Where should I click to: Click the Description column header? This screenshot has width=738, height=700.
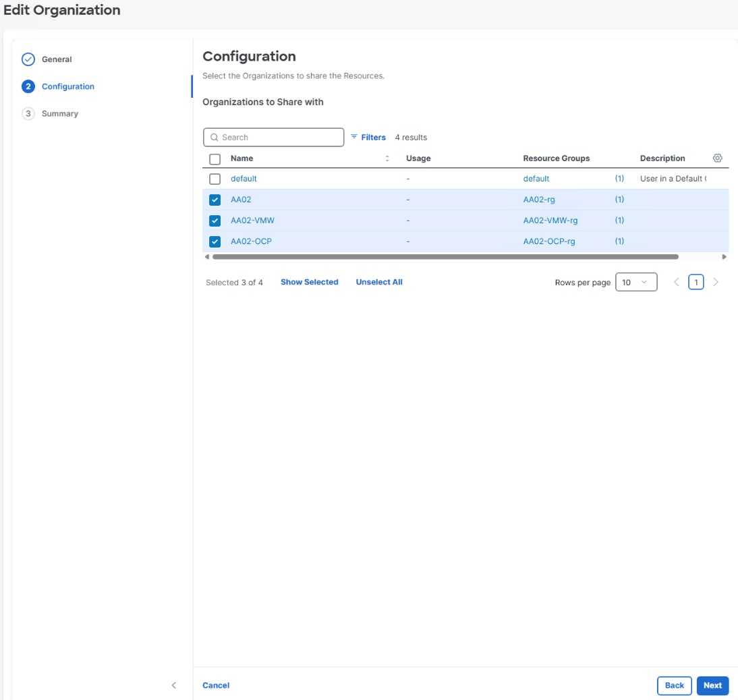662,158
